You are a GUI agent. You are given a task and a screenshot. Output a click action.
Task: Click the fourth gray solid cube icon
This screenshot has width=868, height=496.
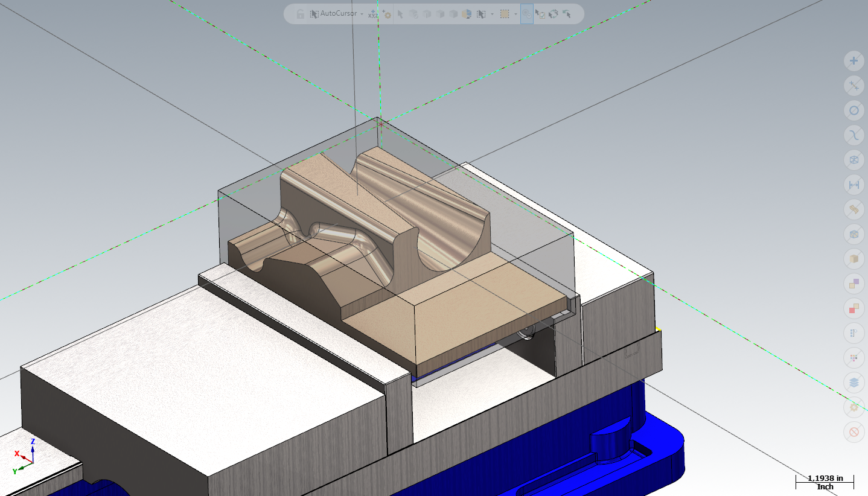453,14
